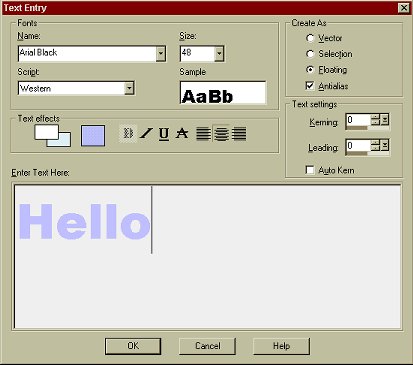Increase Kerning with up spinner
The image size is (413, 365).
pos(376,117)
